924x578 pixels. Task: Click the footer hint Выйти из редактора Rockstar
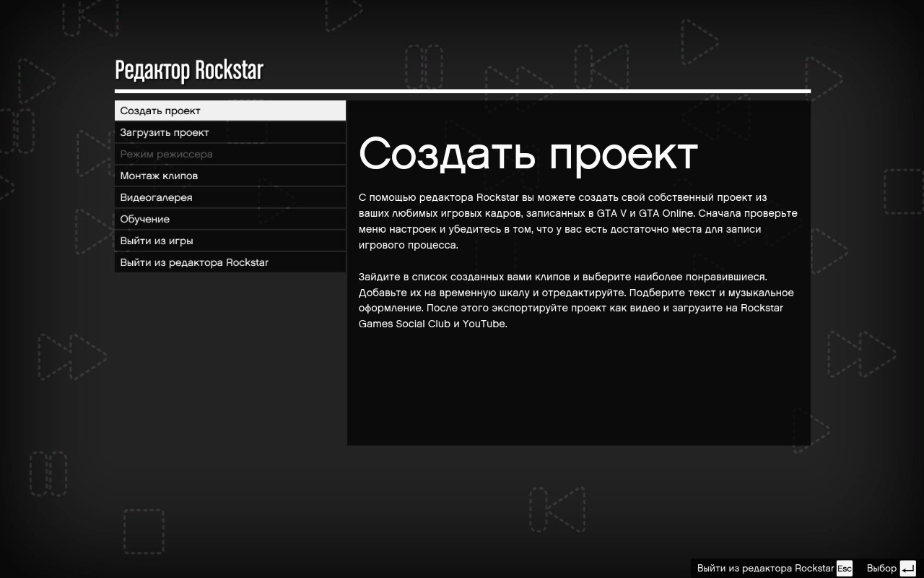coord(765,568)
